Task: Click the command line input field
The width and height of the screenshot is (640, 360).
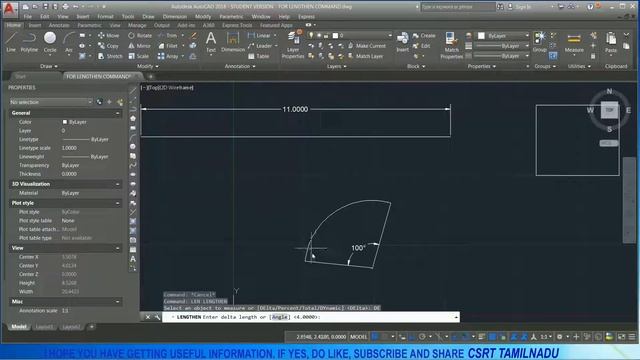Action: coord(311,317)
